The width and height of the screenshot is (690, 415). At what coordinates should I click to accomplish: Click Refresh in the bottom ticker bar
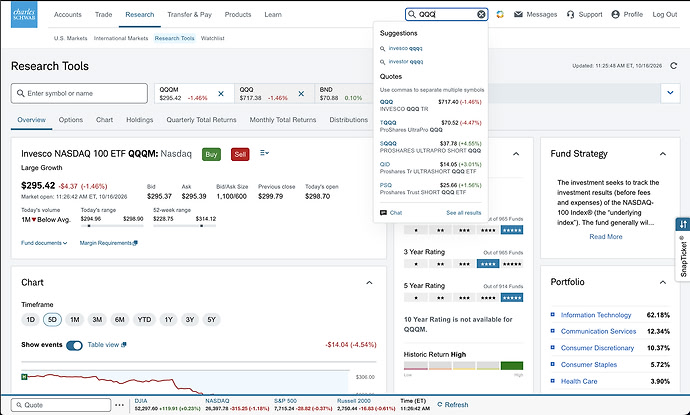pos(452,405)
